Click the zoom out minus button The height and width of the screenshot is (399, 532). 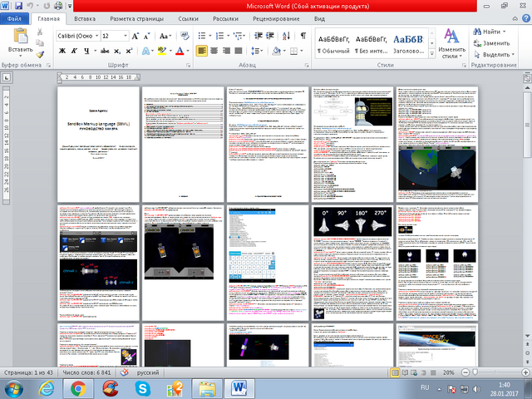[465, 372]
